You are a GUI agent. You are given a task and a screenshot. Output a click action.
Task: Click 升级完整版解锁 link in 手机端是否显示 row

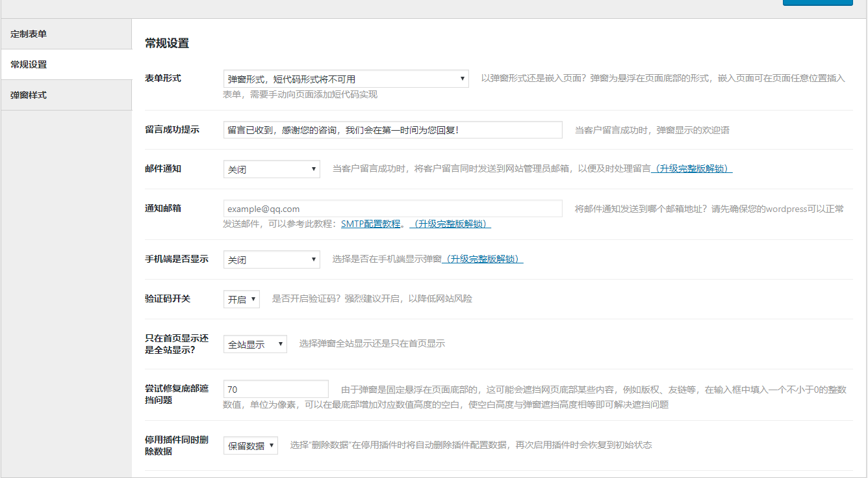pyautogui.click(x=483, y=259)
